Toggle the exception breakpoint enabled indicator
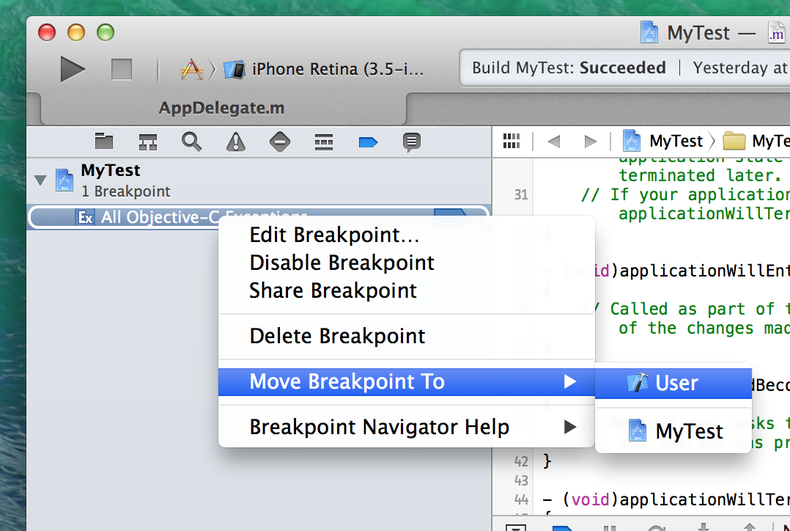The width and height of the screenshot is (790, 531). [x=449, y=214]
